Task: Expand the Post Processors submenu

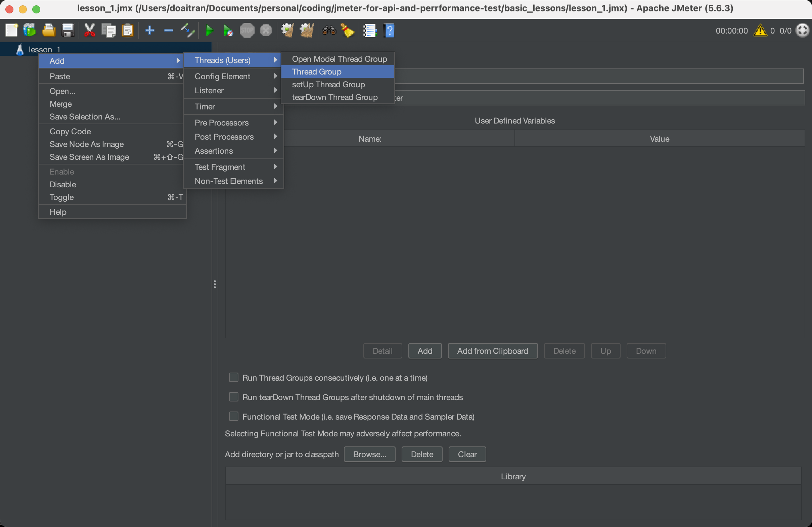Action: [x=234, y=137]
